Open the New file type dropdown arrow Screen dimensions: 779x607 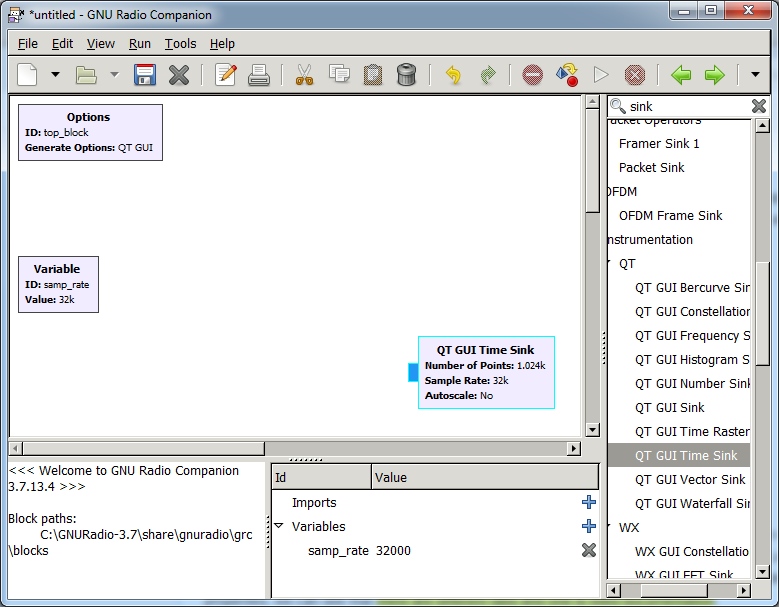coord(55,75)
